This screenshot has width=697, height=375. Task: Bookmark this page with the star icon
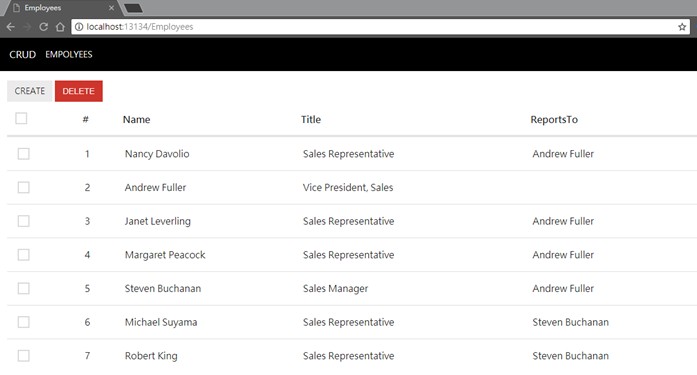[x=682, y=27]
